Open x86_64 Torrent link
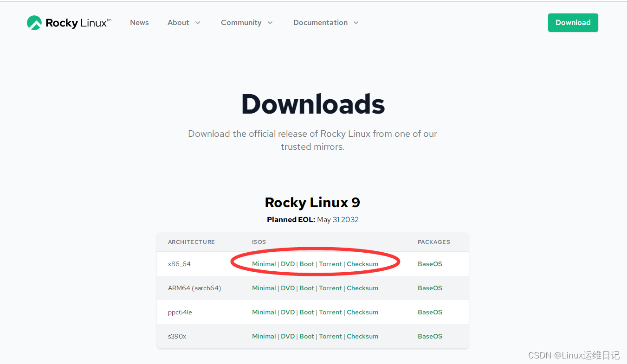Viewport: 627px width, 364px height. point(330,264)
